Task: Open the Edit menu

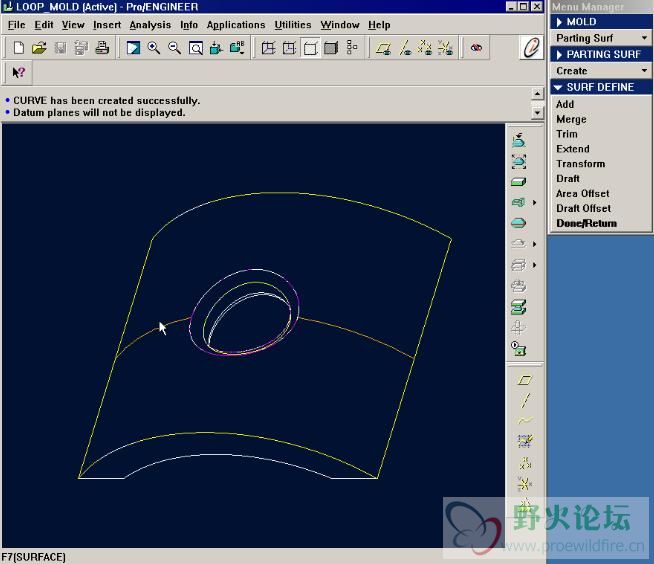Action: (x=44, y=25)
